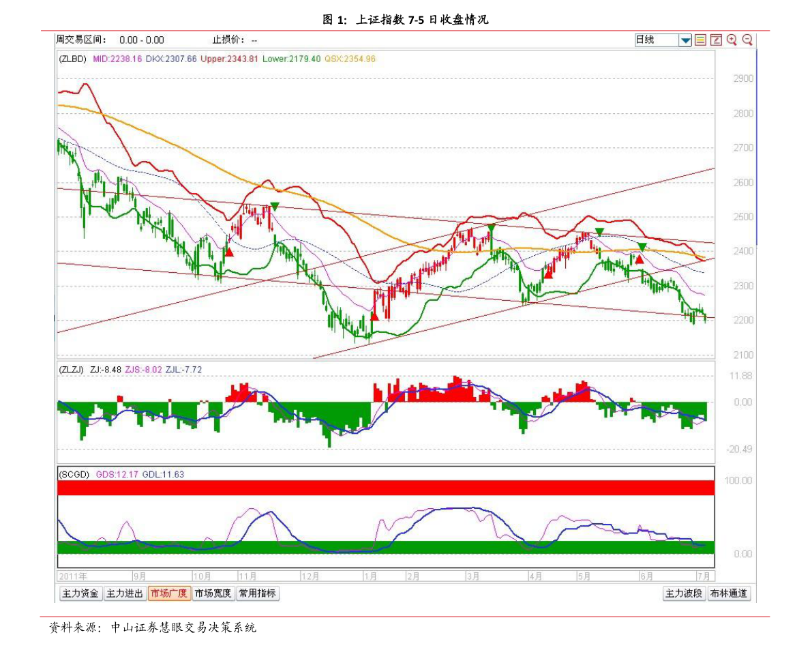Click the 12月 marker on time axis
The image size is (812, 648).
311,576
